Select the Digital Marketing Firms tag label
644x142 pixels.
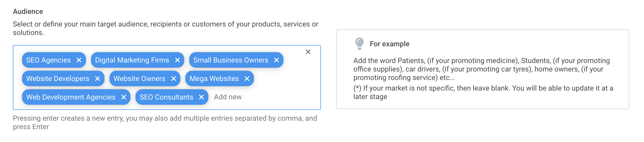[132, 60]
